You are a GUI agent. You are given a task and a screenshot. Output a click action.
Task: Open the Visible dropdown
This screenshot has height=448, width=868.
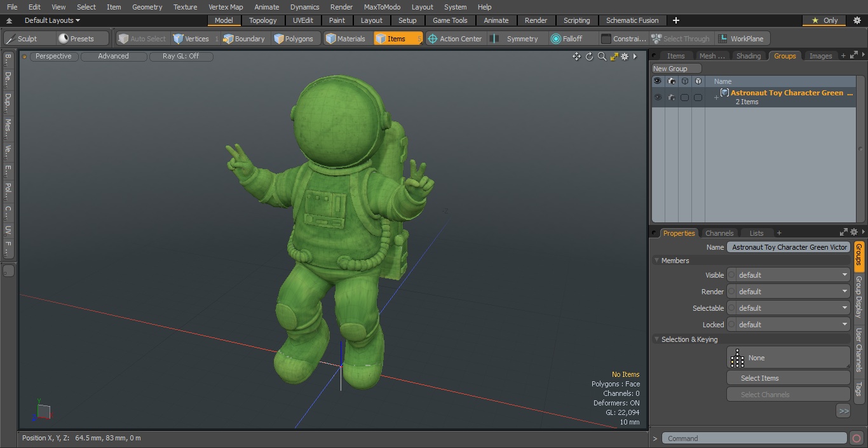(788, 275)
